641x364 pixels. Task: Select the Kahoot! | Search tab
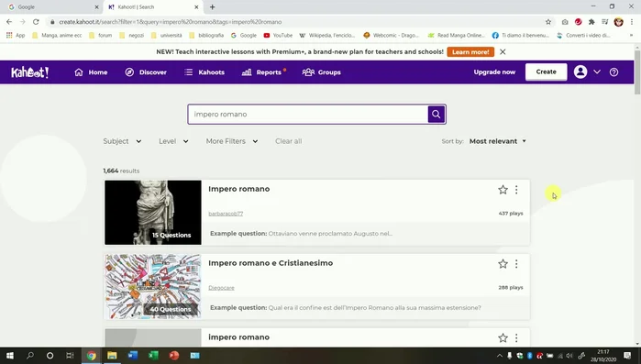coord(153,7)
